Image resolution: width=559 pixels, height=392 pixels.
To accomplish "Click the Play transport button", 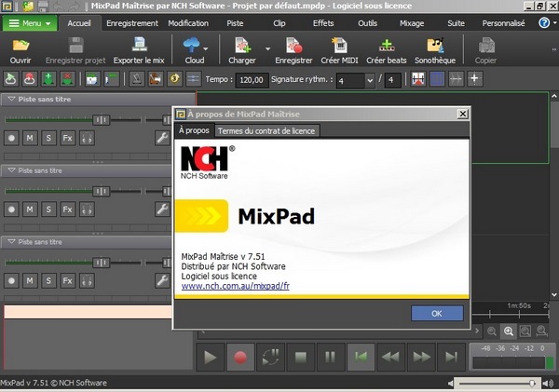I will (211, 357).
